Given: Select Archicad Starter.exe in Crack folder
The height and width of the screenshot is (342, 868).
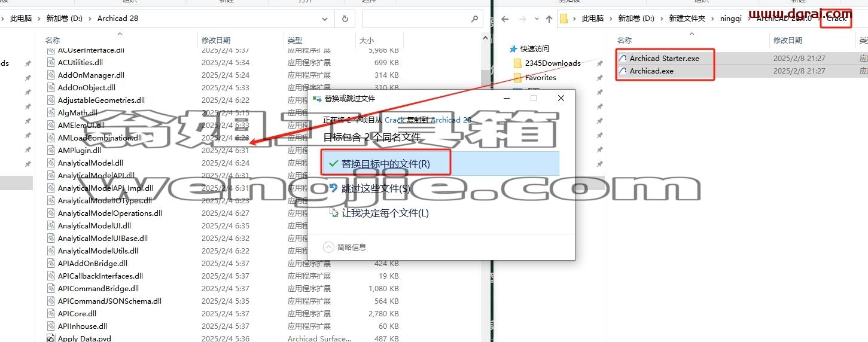Looking at the screenshot, I should point(664,58).
